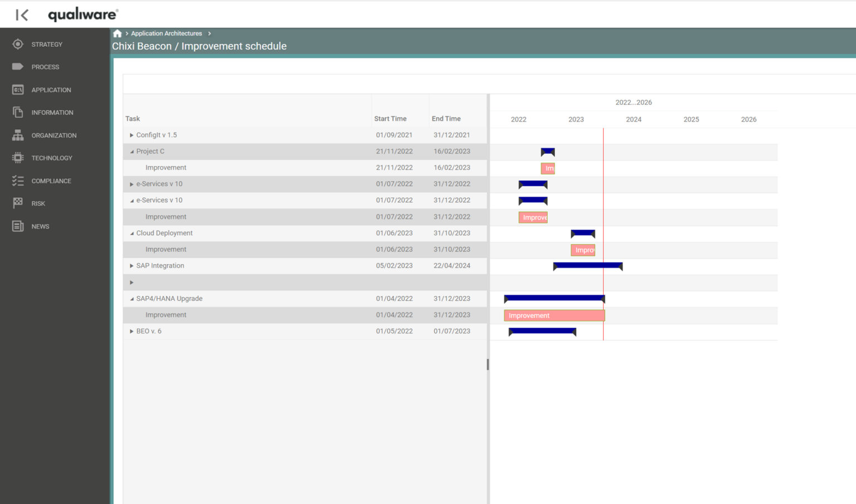
Task: Collapse the Project C task group
Action: pos(132,151)
